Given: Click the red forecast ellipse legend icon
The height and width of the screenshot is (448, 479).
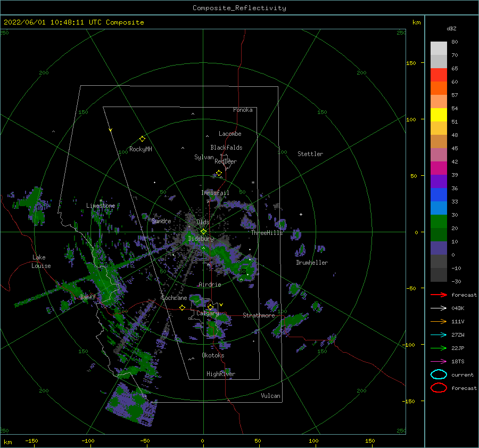Looking at the screenshot, I should tap(439, 388).
